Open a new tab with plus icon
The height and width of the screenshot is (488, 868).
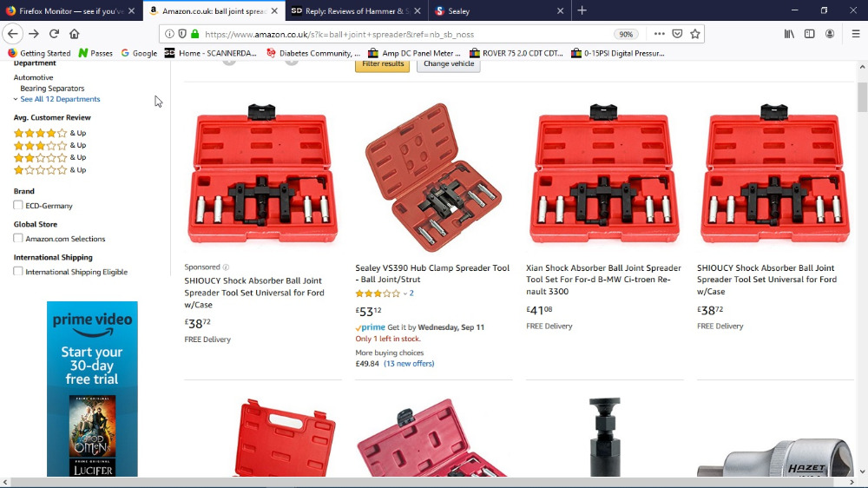click(x=582, y=10)
